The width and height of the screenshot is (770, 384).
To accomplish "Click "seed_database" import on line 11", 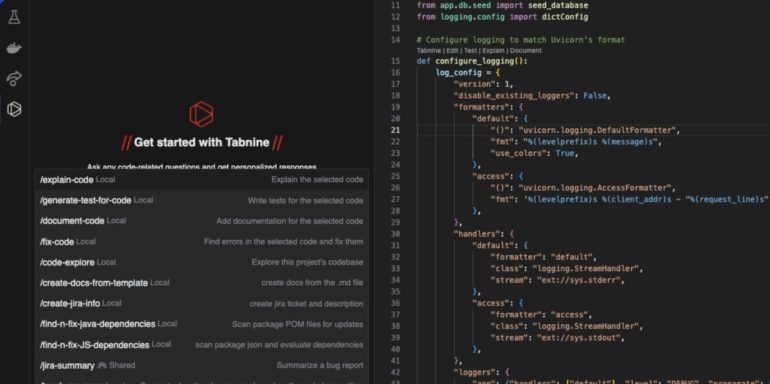I will pos(557,5).
